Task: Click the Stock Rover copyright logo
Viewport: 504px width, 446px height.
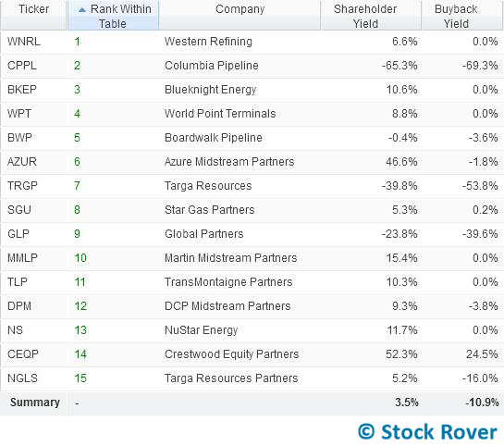Action: [x=427, y=432]
